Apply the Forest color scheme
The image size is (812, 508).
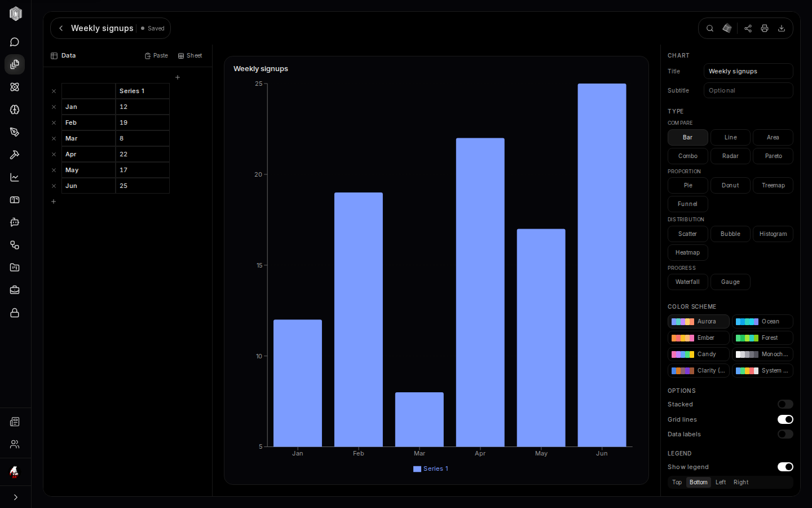point(762,338)
